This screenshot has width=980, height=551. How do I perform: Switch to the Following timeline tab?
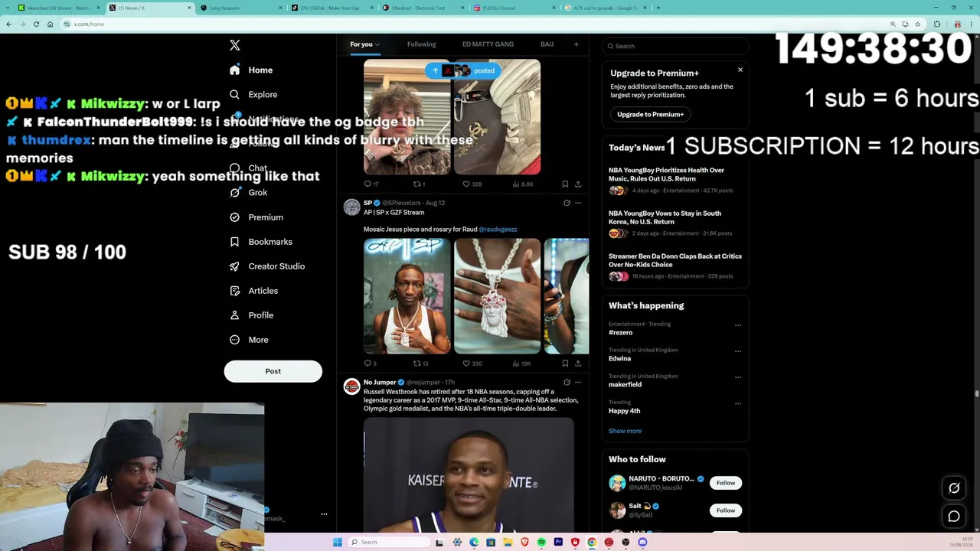click(421, 44)
